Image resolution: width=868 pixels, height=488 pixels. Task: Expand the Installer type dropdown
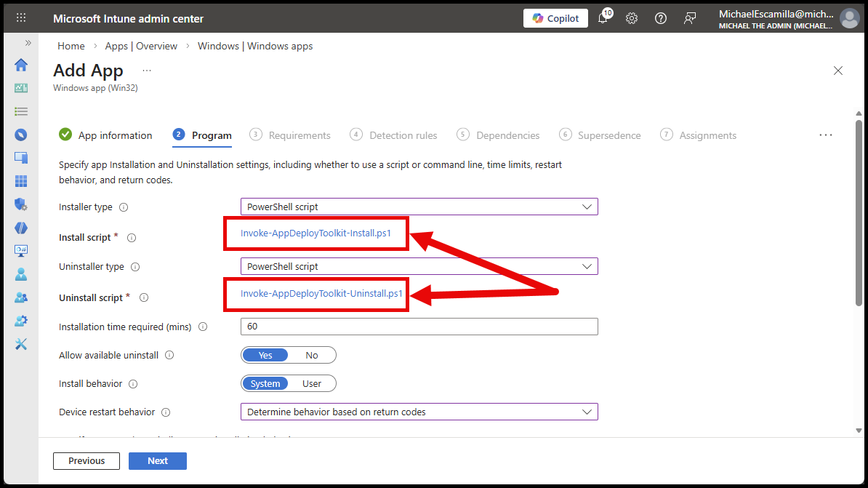(419, 207)
